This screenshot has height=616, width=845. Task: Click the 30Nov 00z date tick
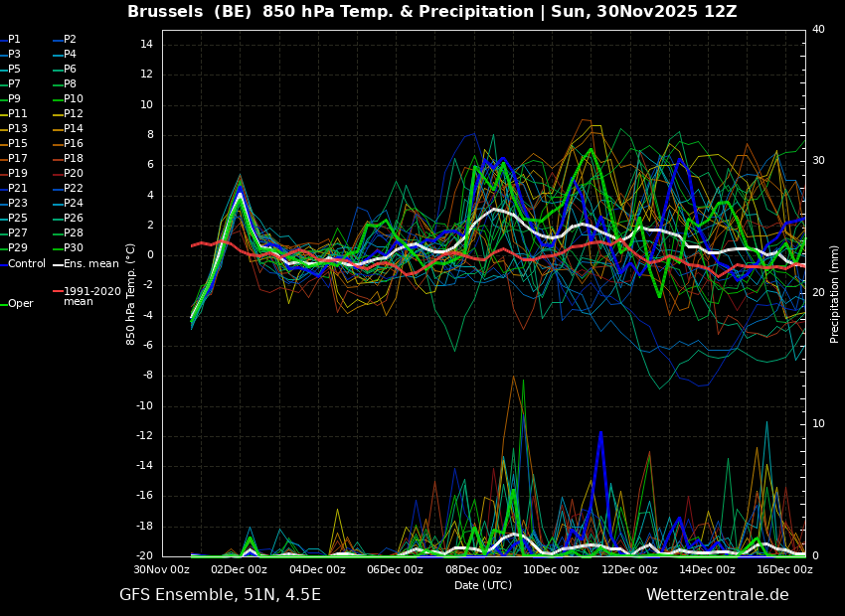(x=162, y=569)
